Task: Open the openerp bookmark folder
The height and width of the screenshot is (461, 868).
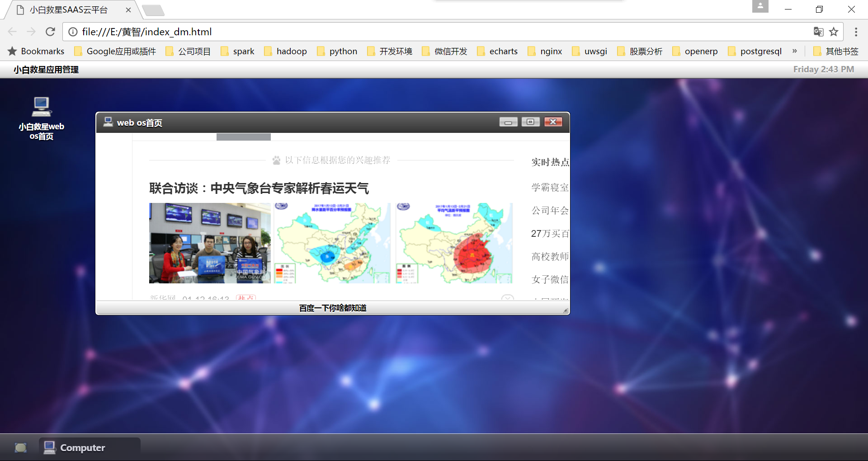Action: click(x=695, y=52)
